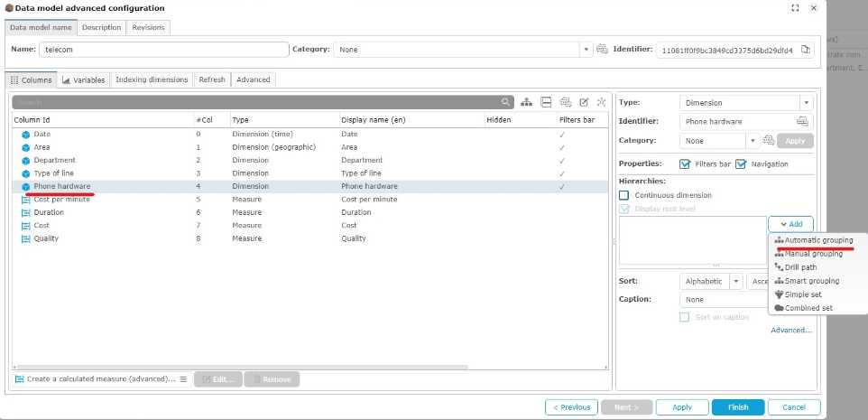
Task: Toggle the Navigation property checkbox
Action: 742,163
